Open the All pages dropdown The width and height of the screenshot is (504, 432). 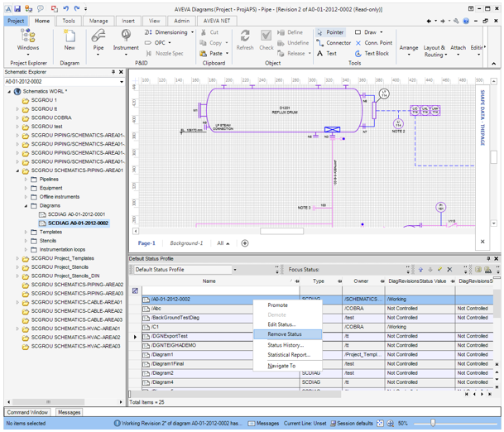pos(223,243)
